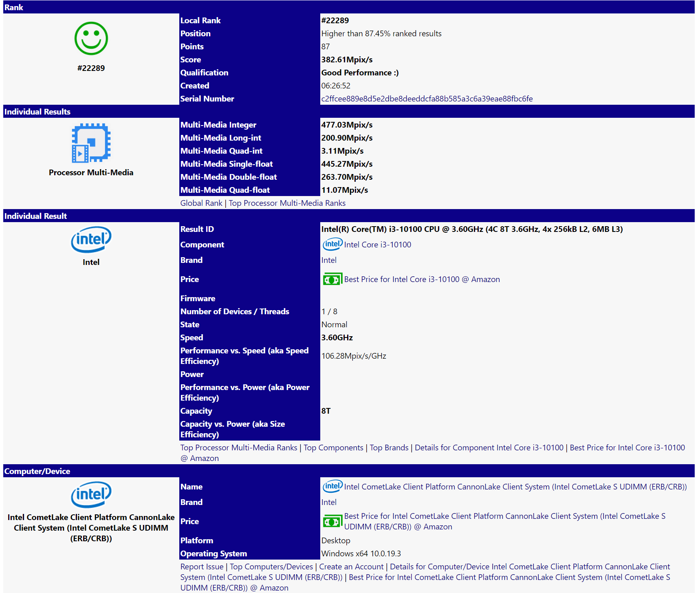Open Best Price for Intel Core i3-10100 @ Amazon
The height and width of the screenshot is (593, 700).
(422, 279)
